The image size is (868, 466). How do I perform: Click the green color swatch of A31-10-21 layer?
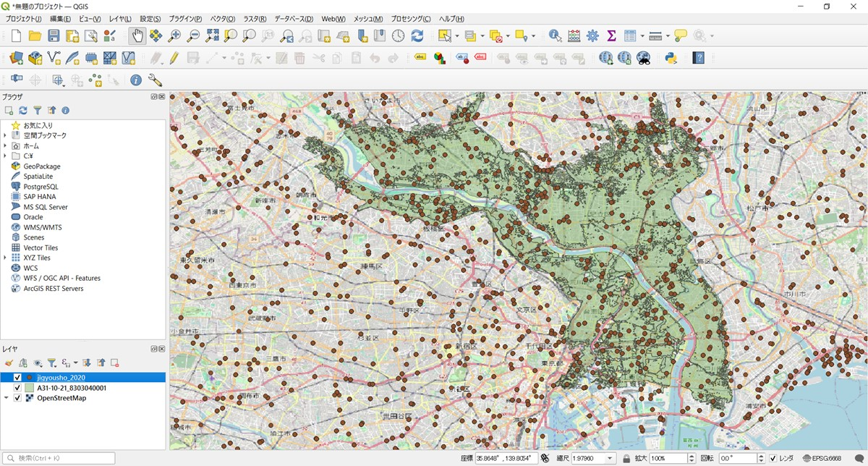coord(29,388)
